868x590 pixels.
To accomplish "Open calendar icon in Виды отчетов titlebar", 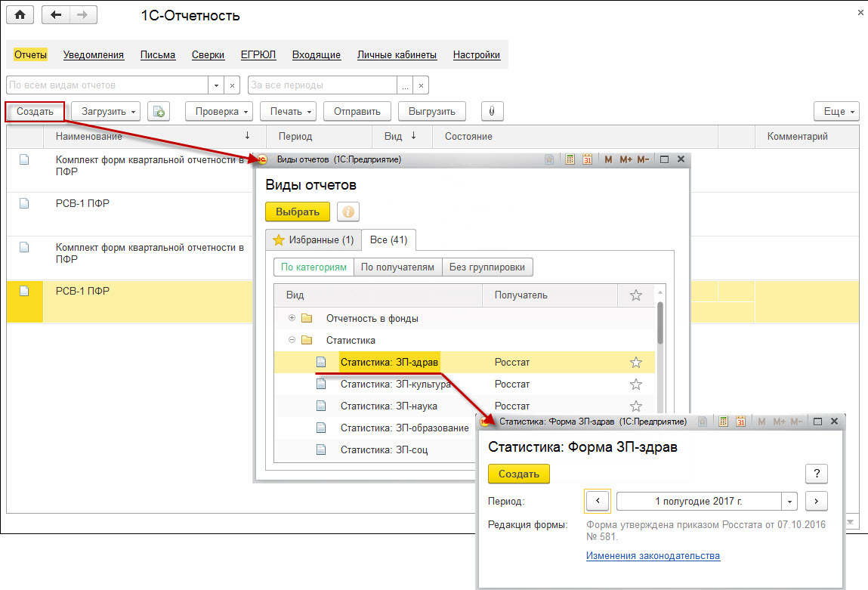I will coord(587,159).
